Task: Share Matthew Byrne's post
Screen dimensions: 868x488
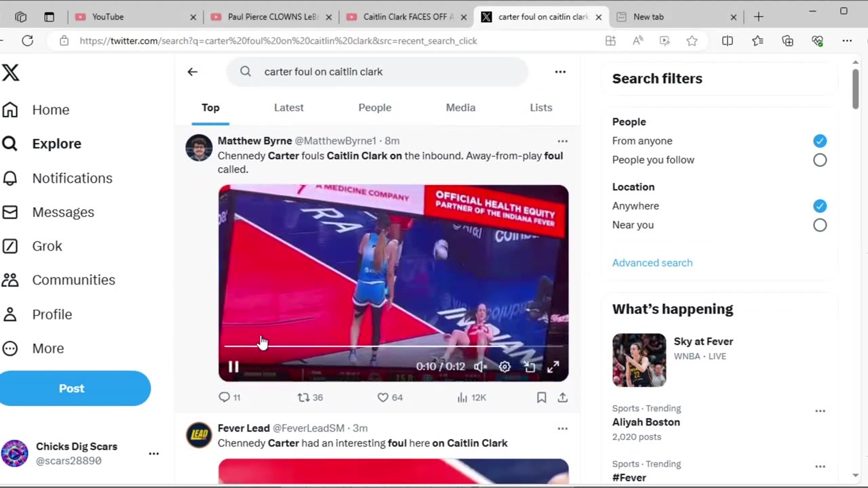Action: [562, 398]
